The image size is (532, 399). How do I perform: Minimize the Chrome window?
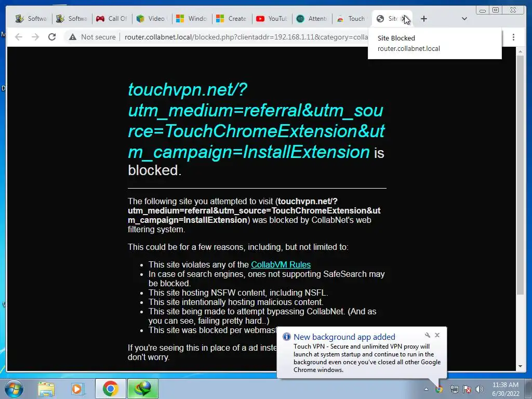point(483,10)
